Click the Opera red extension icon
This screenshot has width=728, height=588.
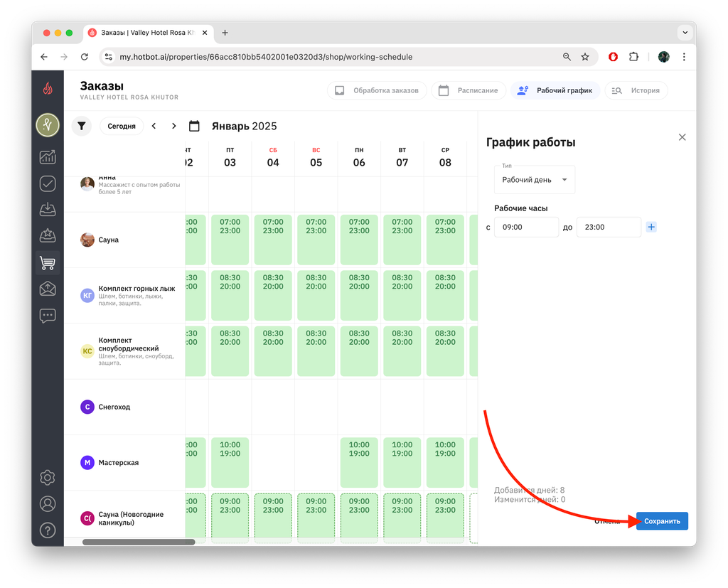click(613, 57)
